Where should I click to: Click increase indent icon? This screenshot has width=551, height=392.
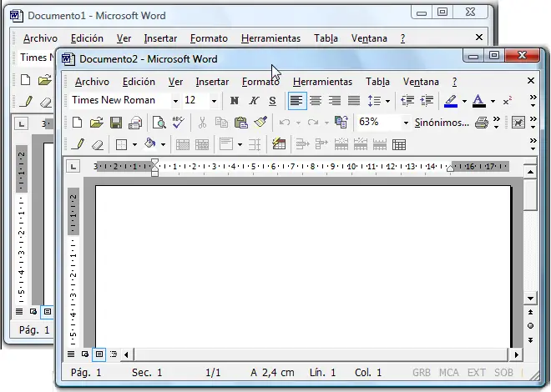pyautogui.click(x=427, y=101)
